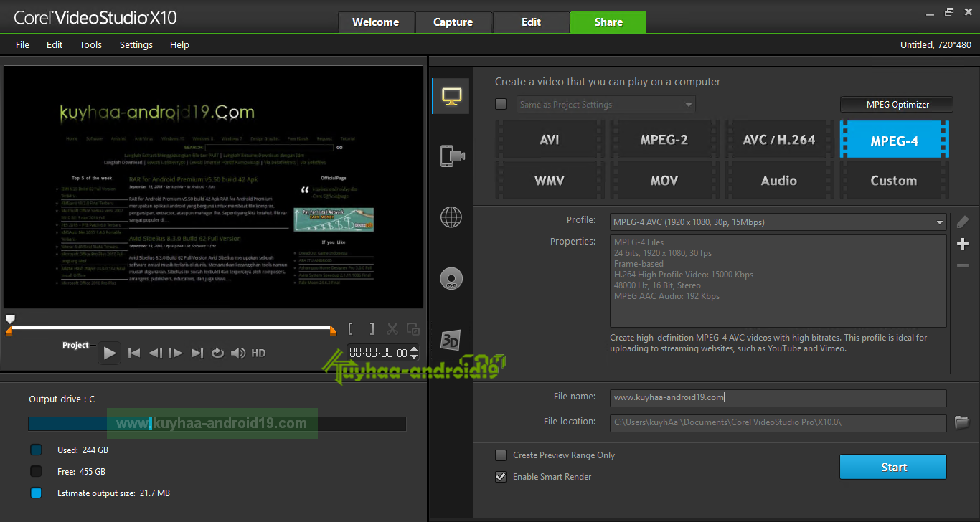Switch to the Edit workspace tab
Viewport: 980px width, 522px height.
[531, 22]
